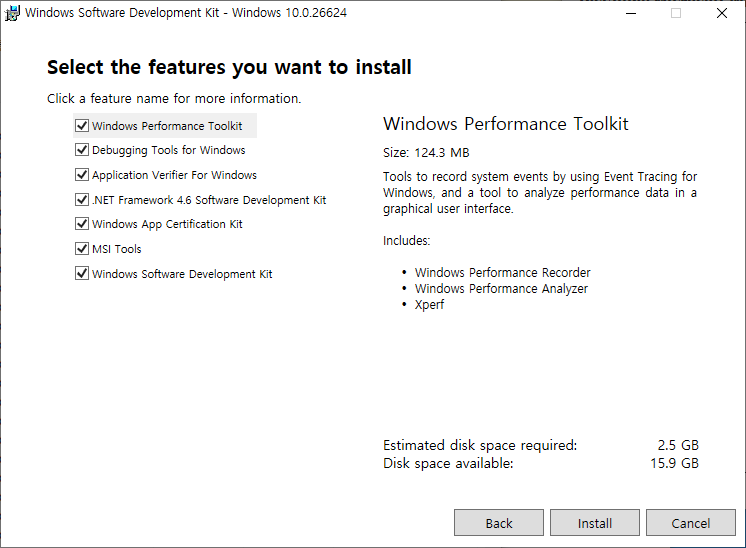
Task: Uncheck the Windows Software Development Kit checkbox
Action: click(82, 274)
